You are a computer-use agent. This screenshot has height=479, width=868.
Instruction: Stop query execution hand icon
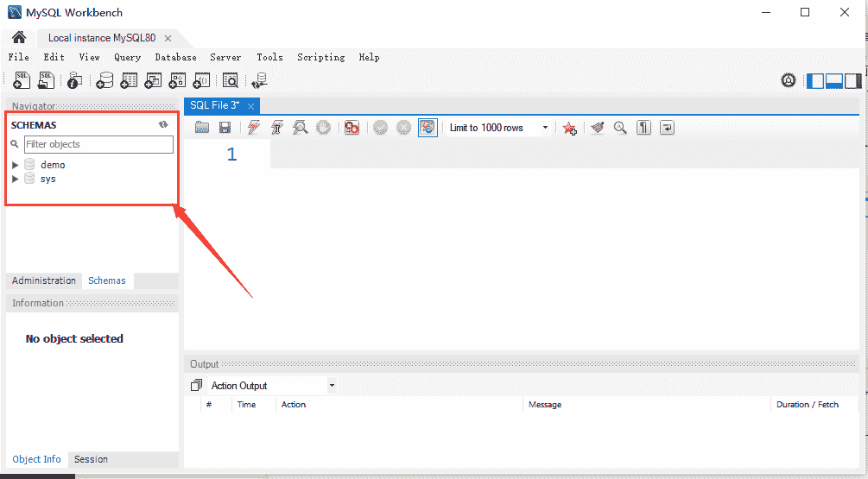pos(323,128)
